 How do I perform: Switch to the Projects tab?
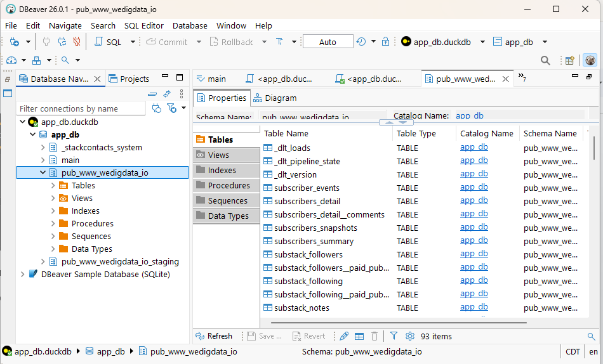point(129,79)
